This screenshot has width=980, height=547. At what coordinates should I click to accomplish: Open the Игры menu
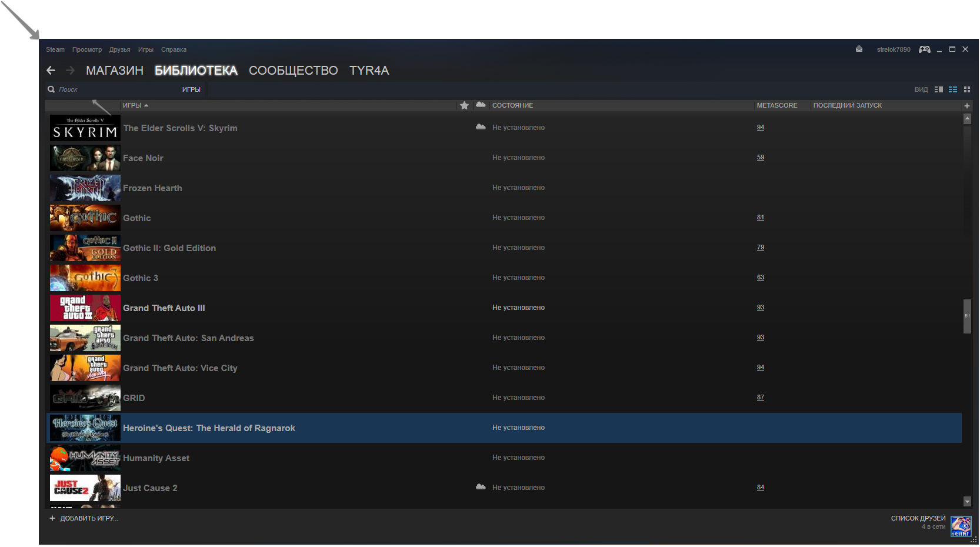click(x=146, y=49)
